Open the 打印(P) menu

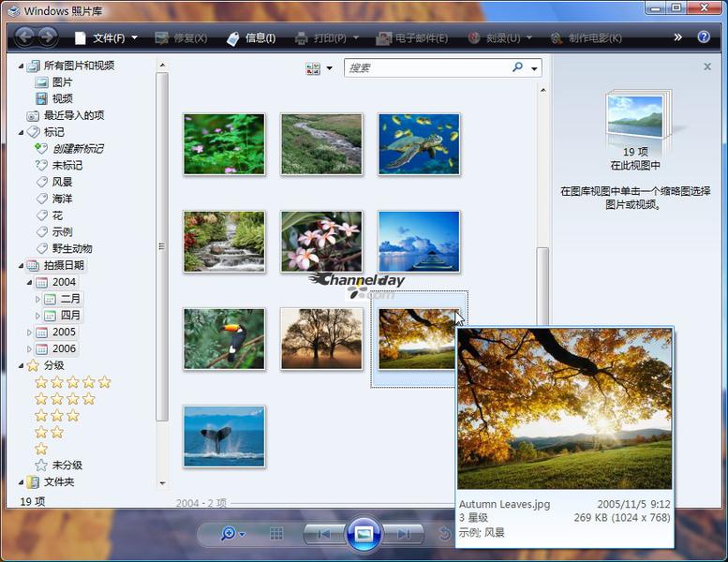click(x=327, y=38)
